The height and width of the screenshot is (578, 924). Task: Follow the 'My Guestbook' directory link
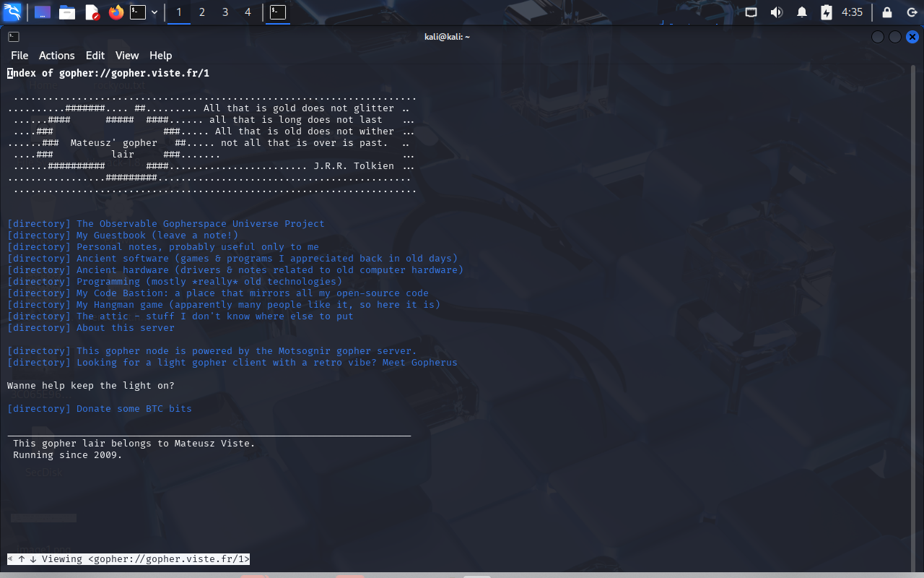click(157, 236)
